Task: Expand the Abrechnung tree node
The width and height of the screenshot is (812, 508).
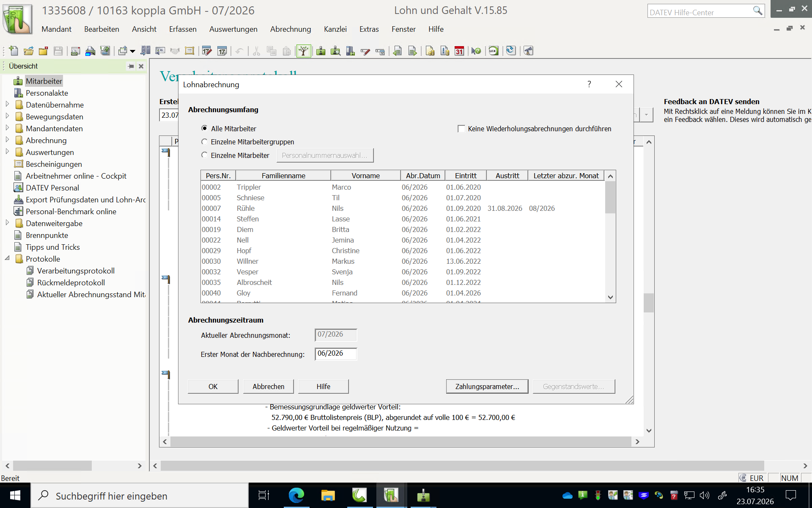Action: [7, 140]
